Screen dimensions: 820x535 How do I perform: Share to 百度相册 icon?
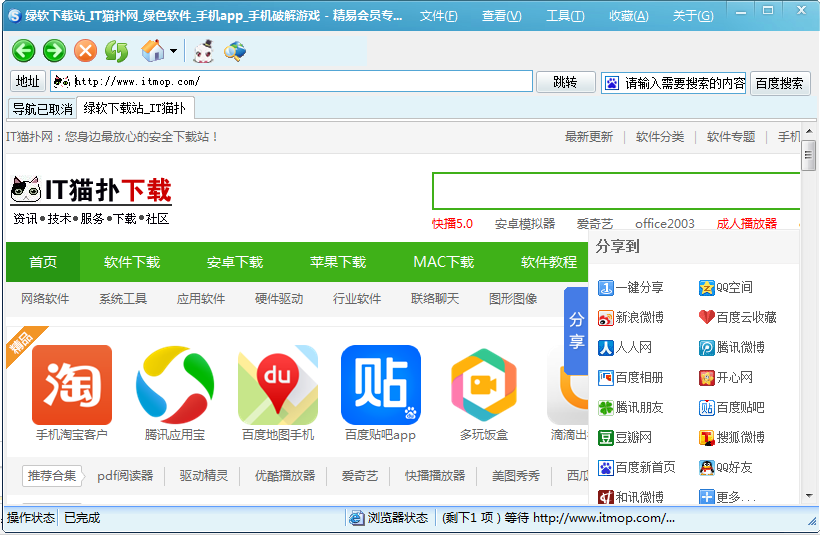point(606,378)
